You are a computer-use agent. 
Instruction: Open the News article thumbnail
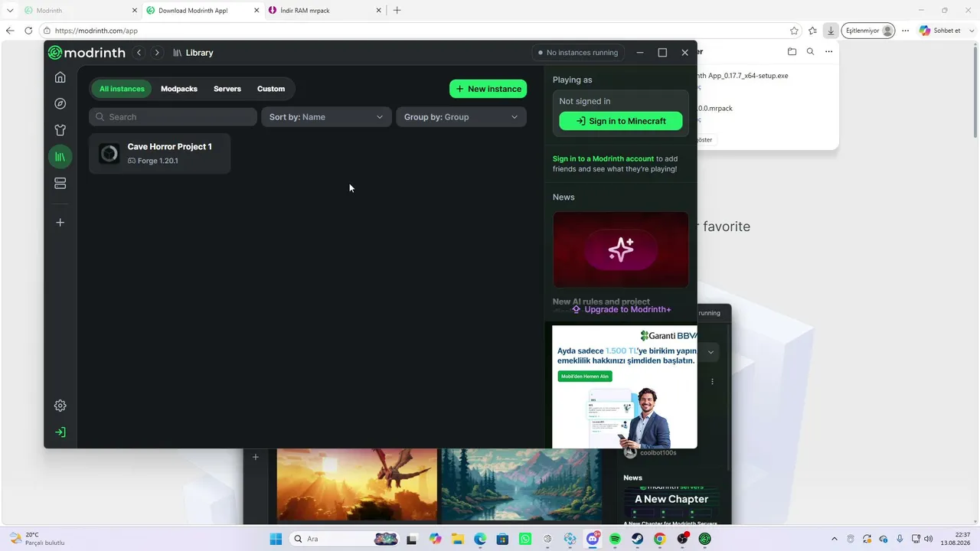tap(621, 249)
